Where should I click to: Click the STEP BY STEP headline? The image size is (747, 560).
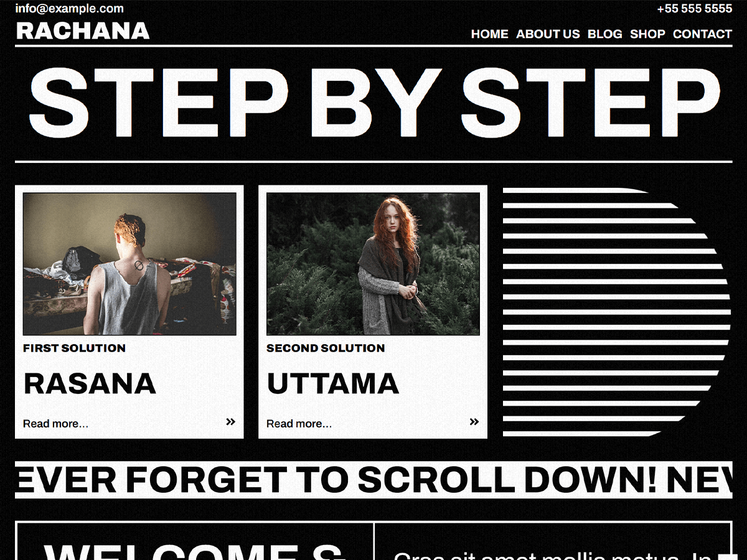pyautogui.click(x=374, y=103)
